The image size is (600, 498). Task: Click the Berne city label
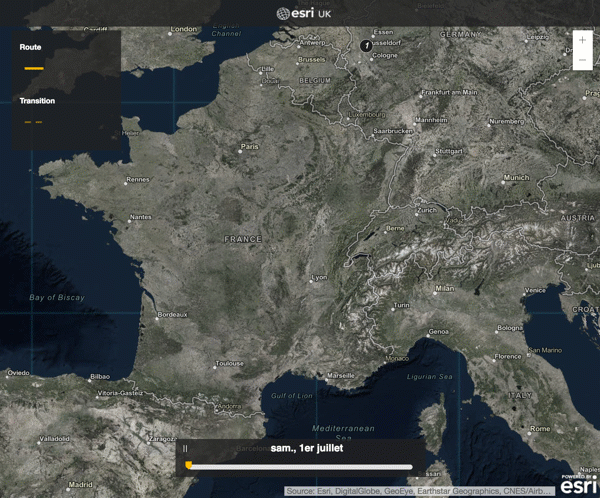click(395, 228)
